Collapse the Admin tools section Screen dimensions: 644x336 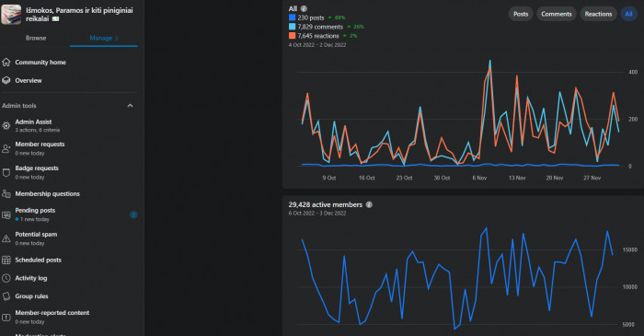click(x=131, y=106)
